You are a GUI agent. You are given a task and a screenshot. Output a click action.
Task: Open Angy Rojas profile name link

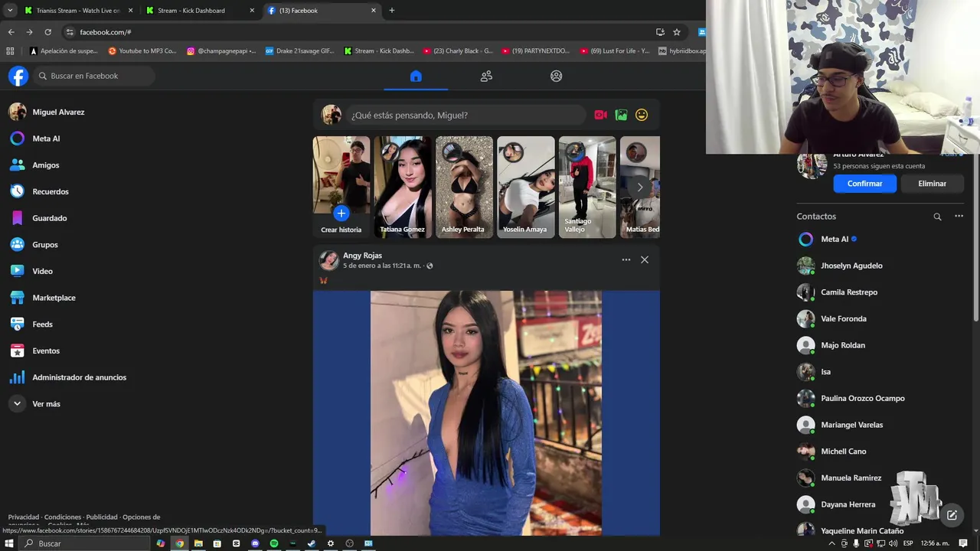(x=362, y=256)
